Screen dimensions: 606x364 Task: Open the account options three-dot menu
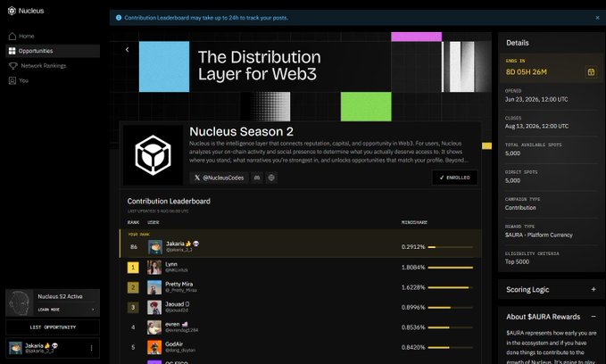coord(91,348)
